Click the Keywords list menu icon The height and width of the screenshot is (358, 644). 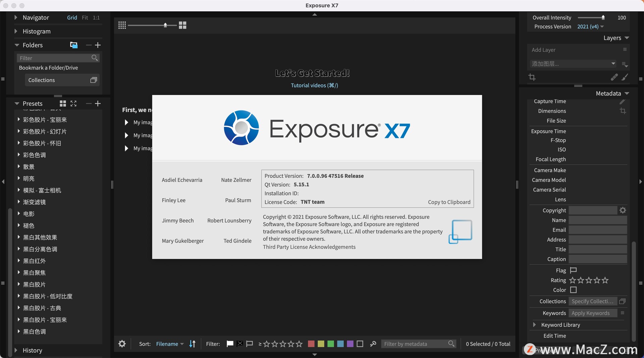click(x=623, y=313)
